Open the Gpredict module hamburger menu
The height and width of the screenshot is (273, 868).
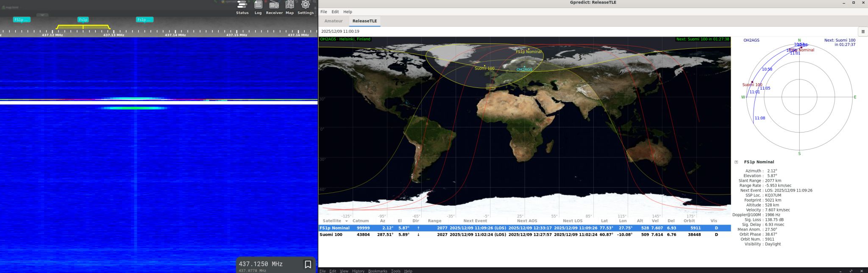pyautogui.click(x=863, y=31)
